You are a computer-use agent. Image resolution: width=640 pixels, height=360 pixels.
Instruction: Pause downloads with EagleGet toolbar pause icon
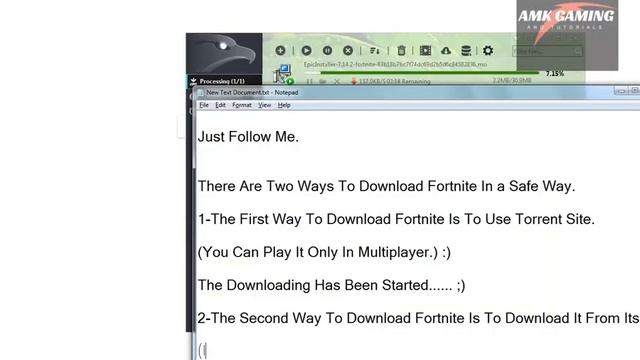coord(327,50)
